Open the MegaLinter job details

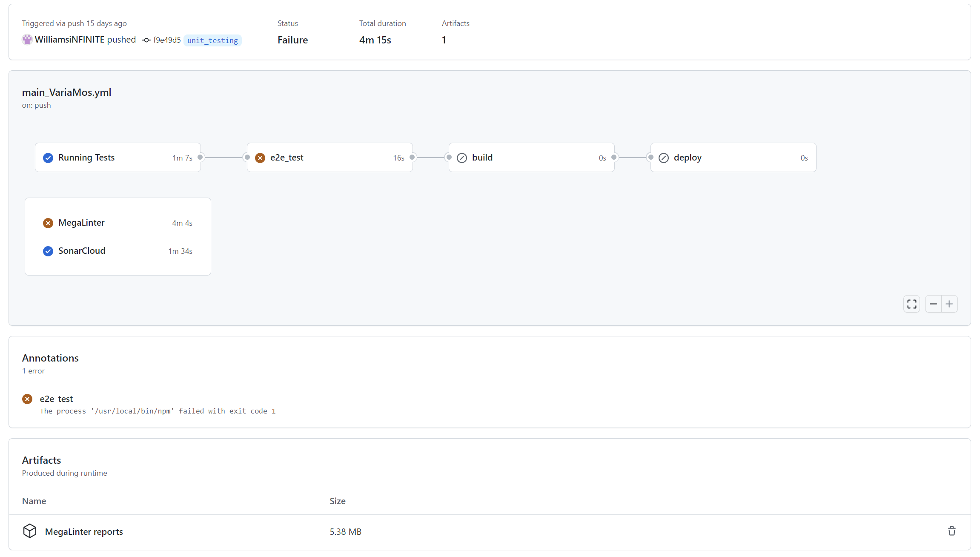(x=81, y=223)
